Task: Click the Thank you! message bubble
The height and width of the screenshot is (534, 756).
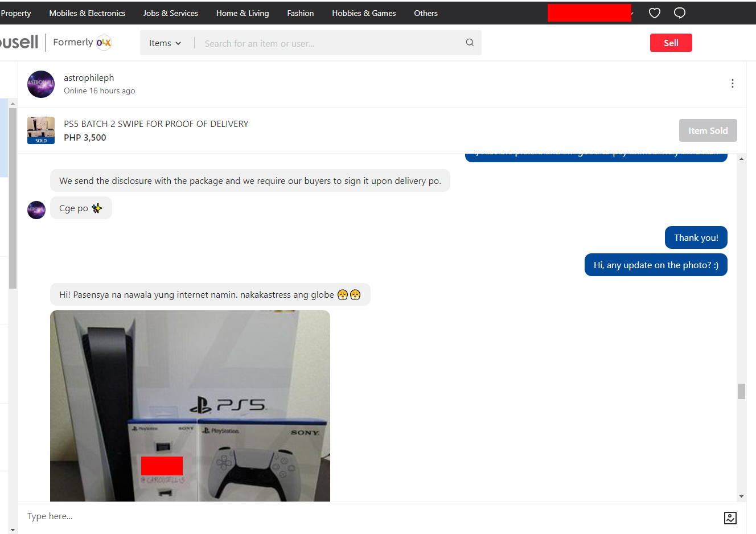Action: click(x=696, y=237)
